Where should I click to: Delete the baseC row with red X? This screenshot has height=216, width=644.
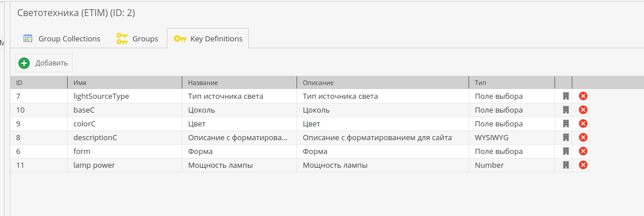583,110
